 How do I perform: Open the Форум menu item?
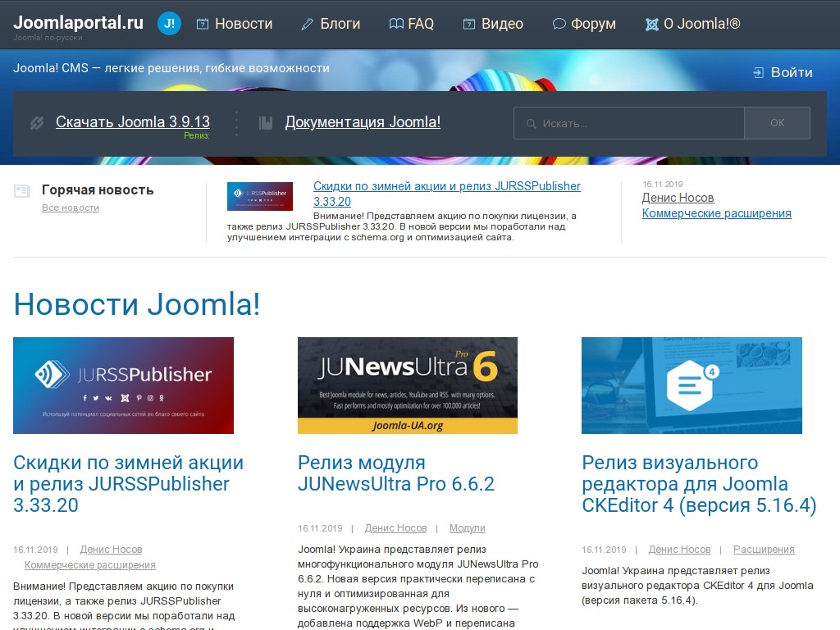coord(594,24)
